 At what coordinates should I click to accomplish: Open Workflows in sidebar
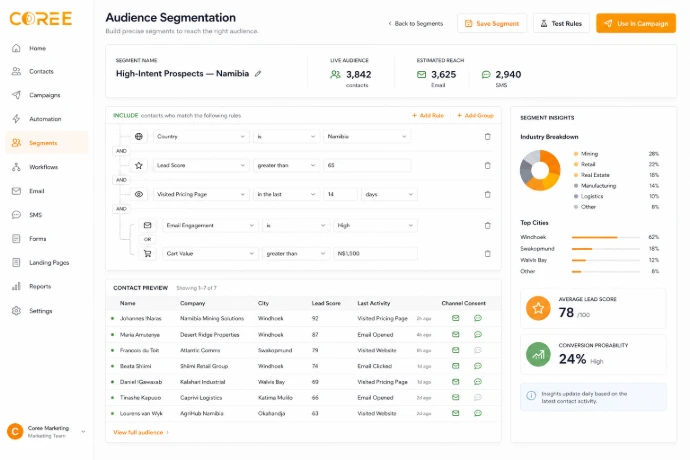pyautogui.click(x=47, y=167)
